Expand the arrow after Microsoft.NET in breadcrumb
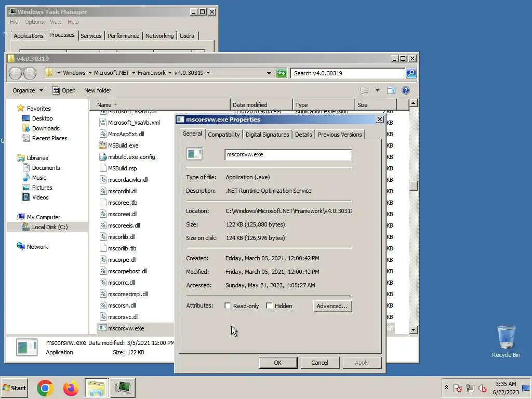This screenshot has width=532, height=399. [134, 73]
